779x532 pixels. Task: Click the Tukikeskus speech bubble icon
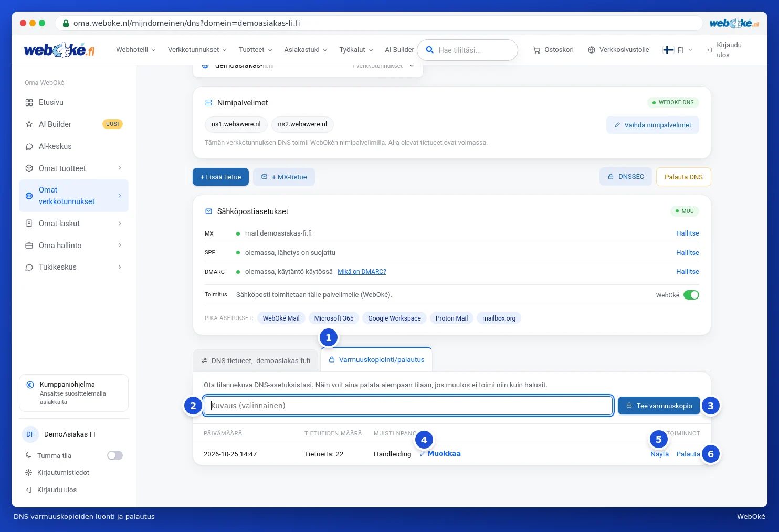pos(29,267)
